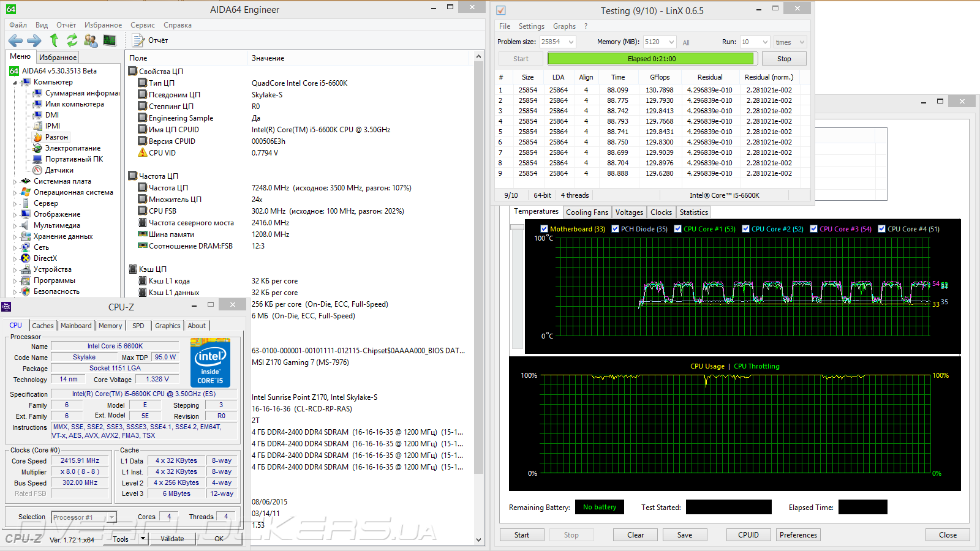
Task: Click the Отчёт report icon
Action: pos(139,40)
